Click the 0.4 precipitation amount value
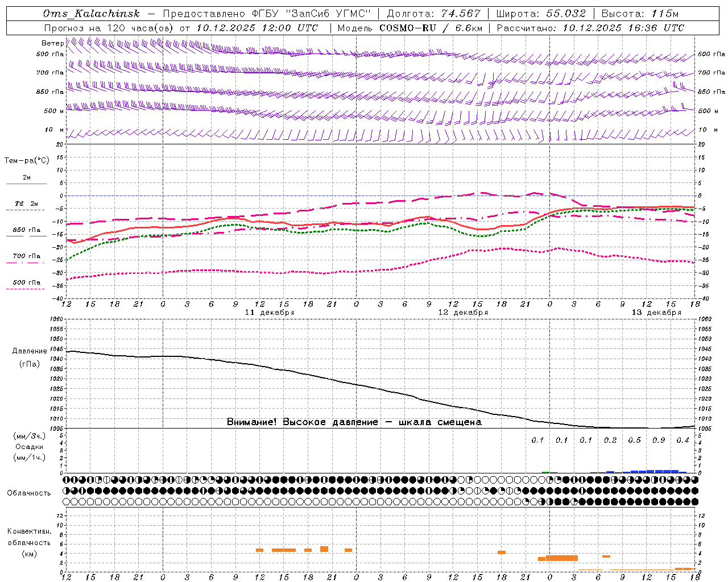The image size is (728, 582). (x=682, y=440)
